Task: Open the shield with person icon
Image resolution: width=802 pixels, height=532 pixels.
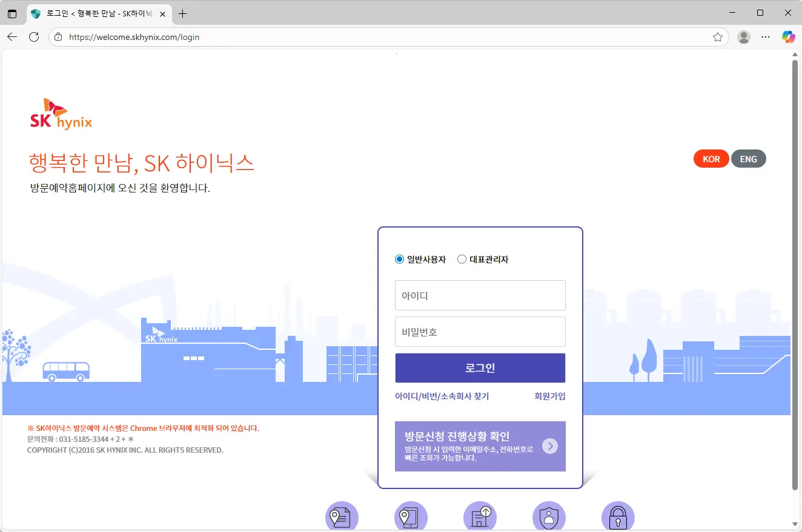Action: (549, 516)
